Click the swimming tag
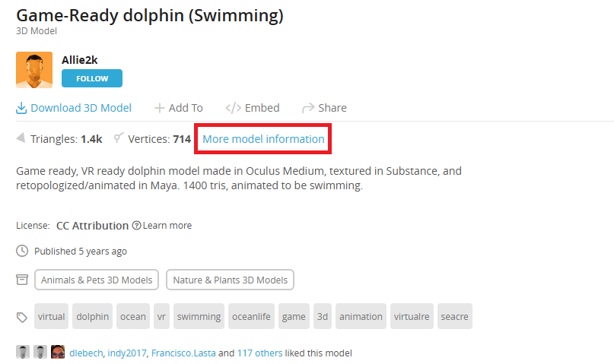614x364 pixels. click(x=199, y=316)
